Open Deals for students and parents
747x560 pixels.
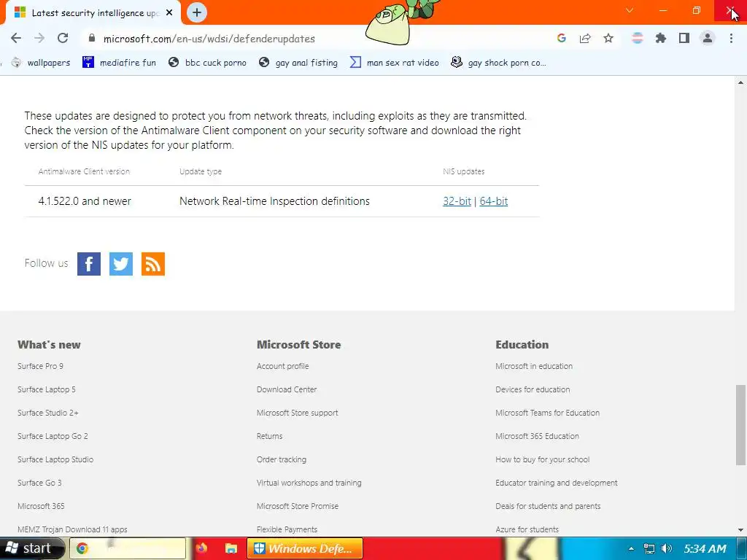click(x=548, y=506)
